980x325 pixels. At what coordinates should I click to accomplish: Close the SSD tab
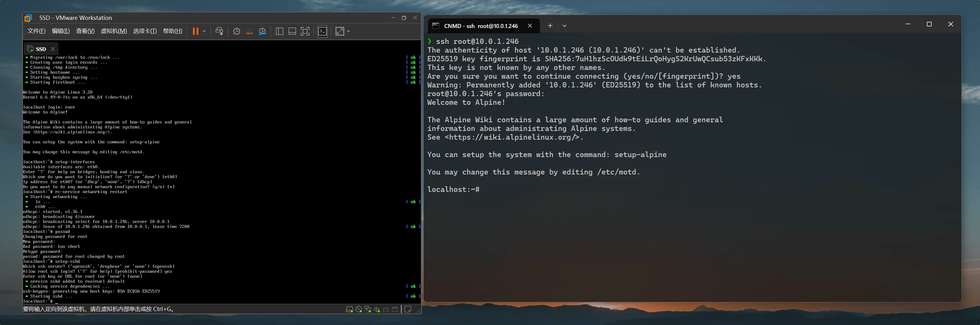pos(53,49)
